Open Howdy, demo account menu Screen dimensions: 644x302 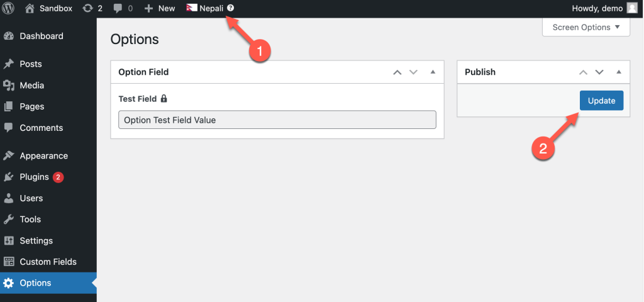tap(604, 8)
